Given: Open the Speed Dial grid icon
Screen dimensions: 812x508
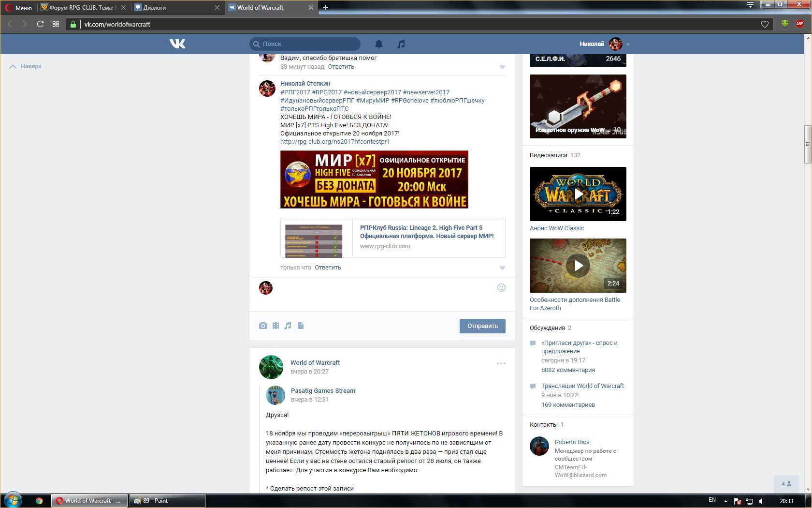Looking at the screenshot, I should (x=56, y=24).
